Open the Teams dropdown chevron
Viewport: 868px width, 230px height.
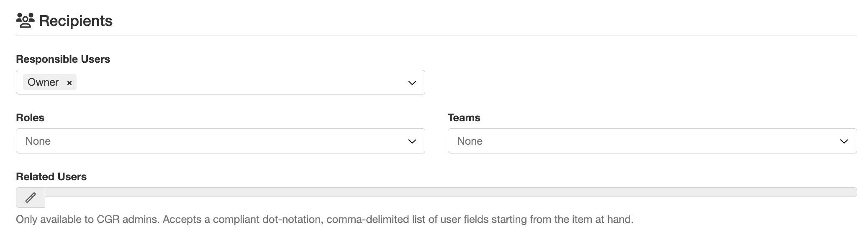[844, 141]
